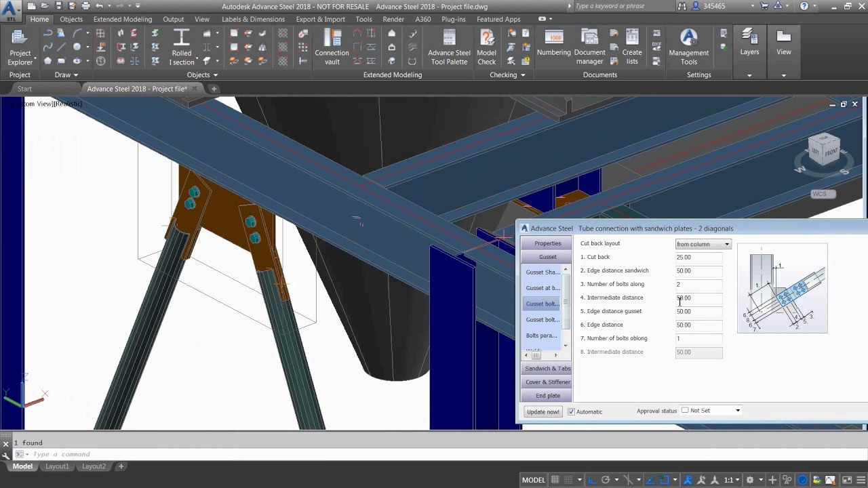868x488 pixels.
Task: Open Management Tools
Action: point(688,47)
